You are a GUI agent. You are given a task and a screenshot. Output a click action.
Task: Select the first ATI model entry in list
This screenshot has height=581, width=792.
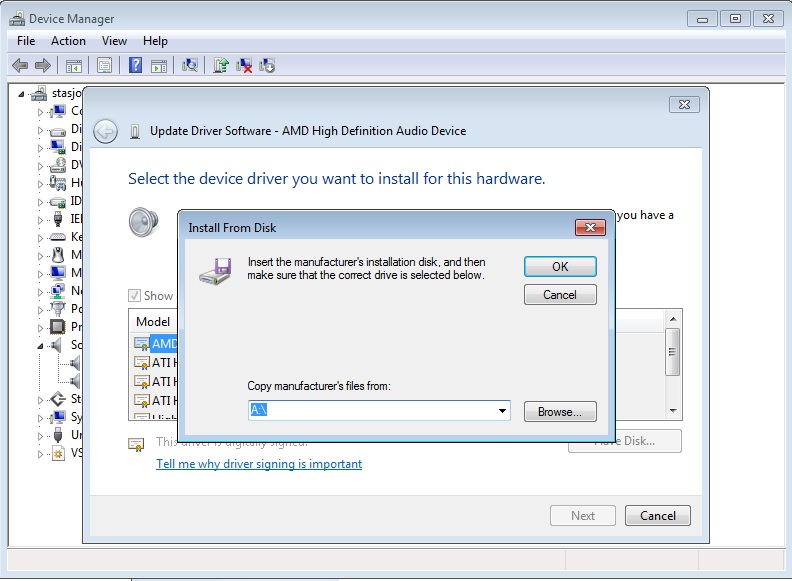tap(156, 363)
